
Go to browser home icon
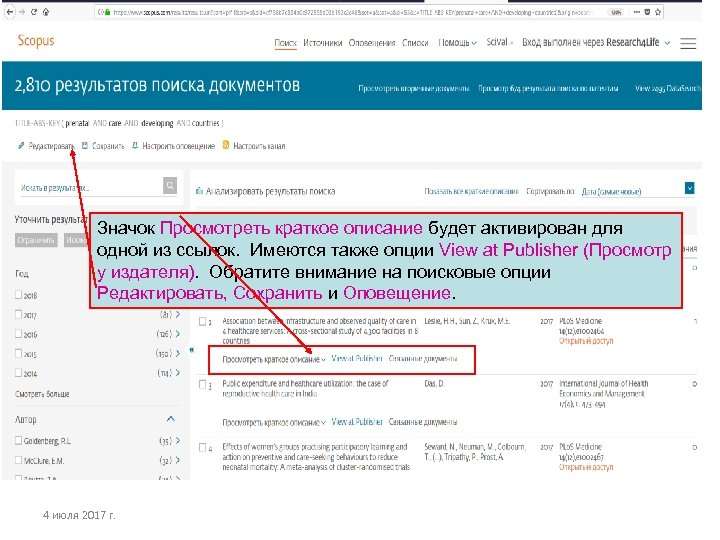coord(45,12)
